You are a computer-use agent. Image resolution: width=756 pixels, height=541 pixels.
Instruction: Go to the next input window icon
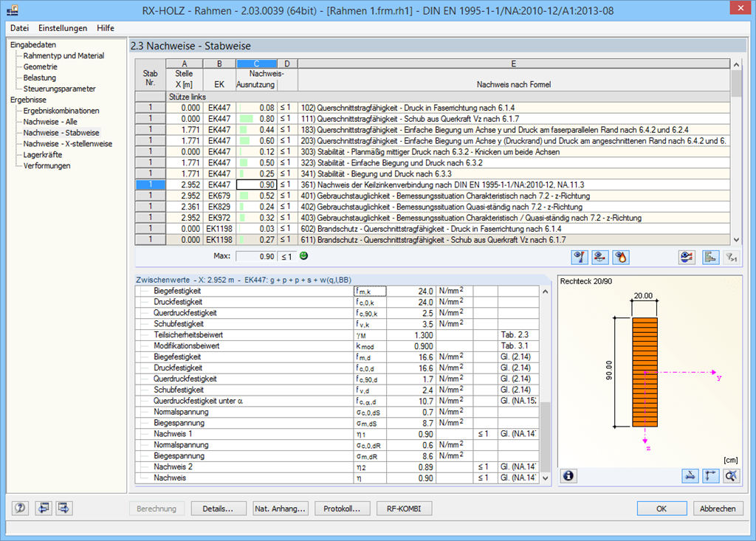coord(64,509)
